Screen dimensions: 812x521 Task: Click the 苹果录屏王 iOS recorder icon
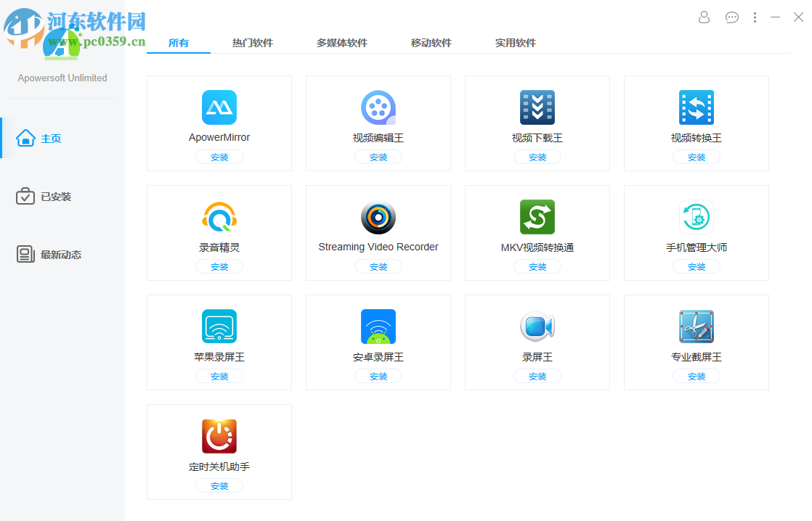tap(219, 327)
